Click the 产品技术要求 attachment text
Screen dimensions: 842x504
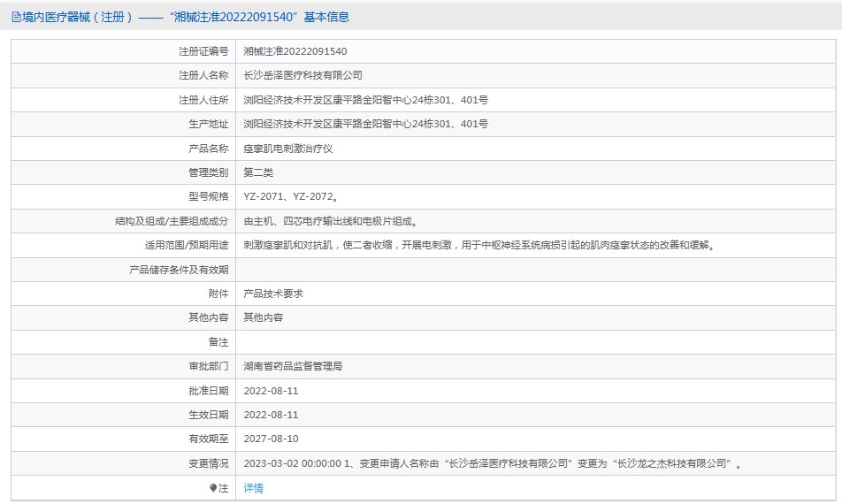(x=273, y=294)
